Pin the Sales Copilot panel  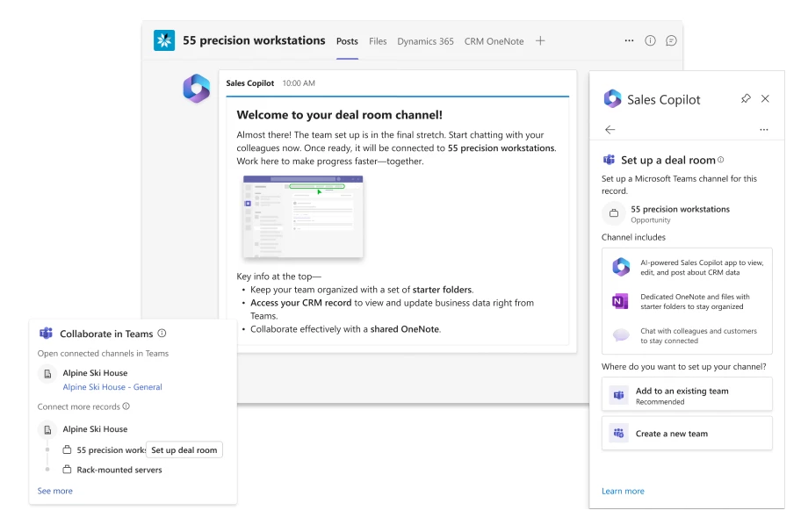click(746, 99)
